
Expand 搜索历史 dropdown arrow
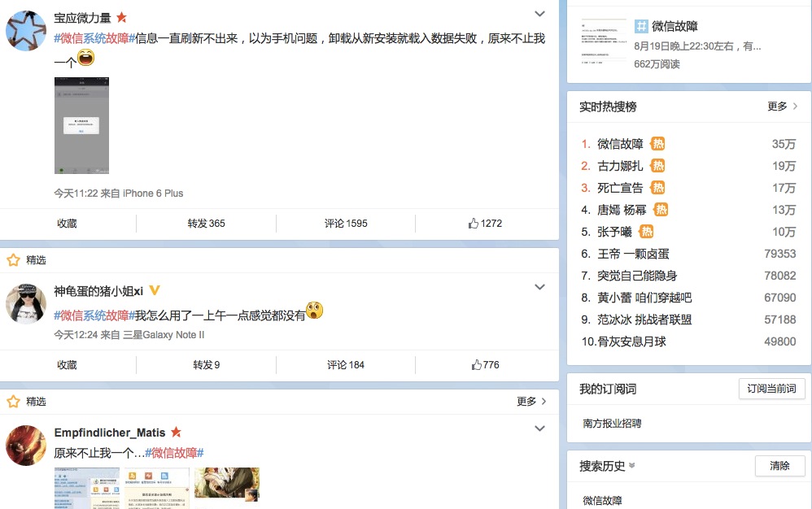point(632,466)
